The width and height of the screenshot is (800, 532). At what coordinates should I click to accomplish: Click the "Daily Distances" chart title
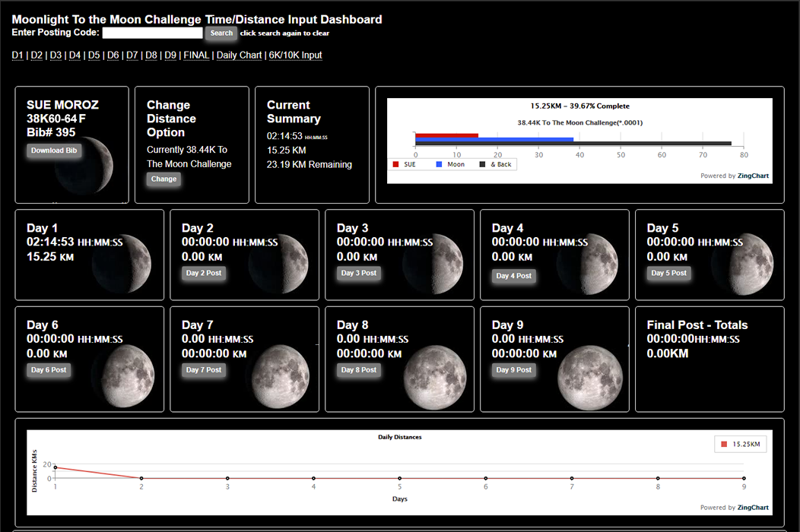tap(399, 437)
